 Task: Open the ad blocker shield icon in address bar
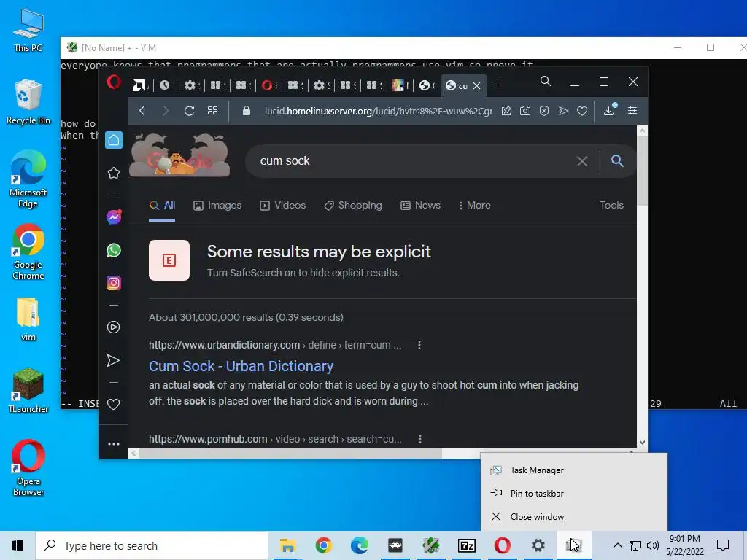[x=544, y=111]
